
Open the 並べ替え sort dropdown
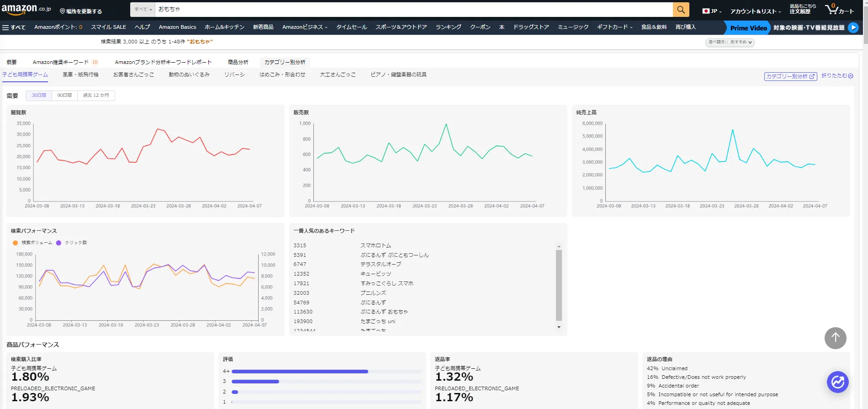pos(730,42)
